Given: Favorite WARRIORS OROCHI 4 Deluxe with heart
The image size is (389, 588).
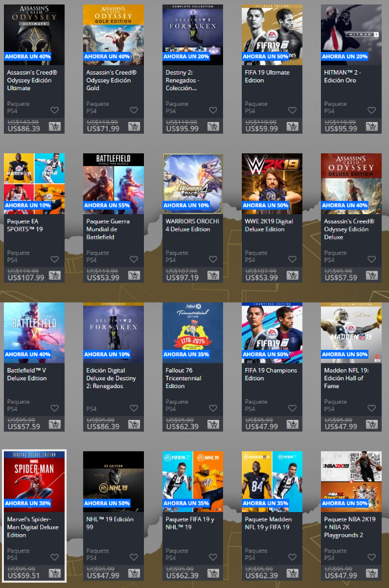Looking at the screenshot, I should point(213,260).
